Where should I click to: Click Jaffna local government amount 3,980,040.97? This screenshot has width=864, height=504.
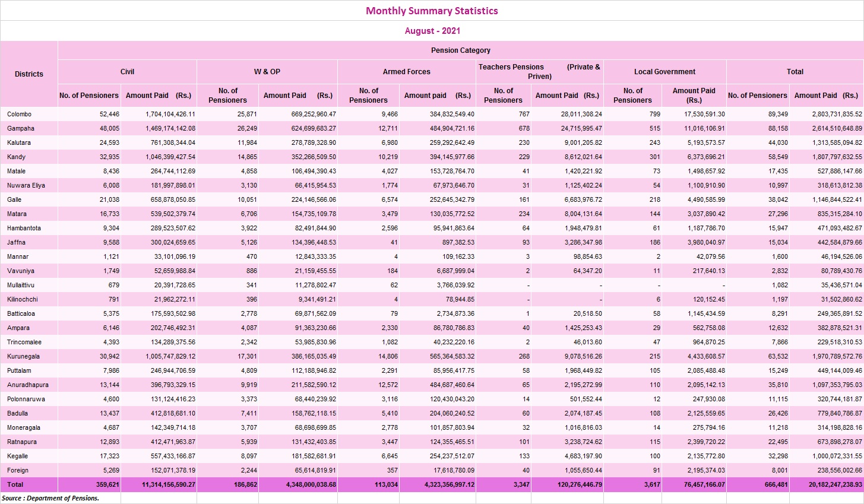click(703, 242)
